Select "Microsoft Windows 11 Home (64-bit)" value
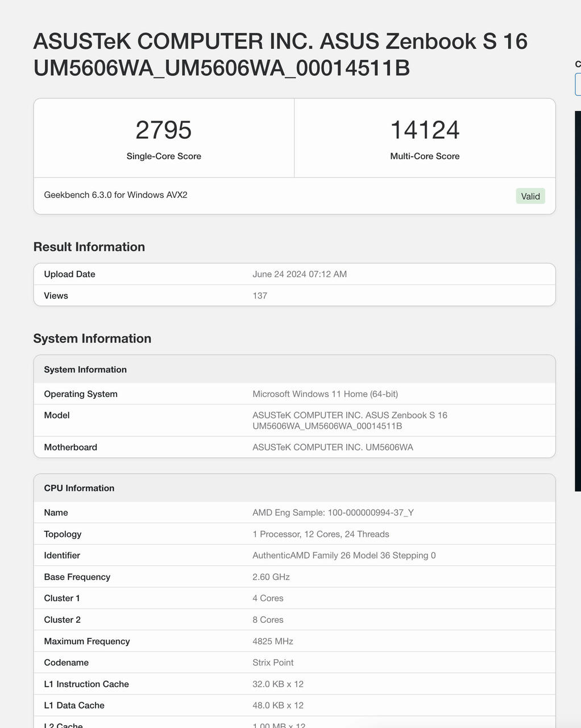 325,394
